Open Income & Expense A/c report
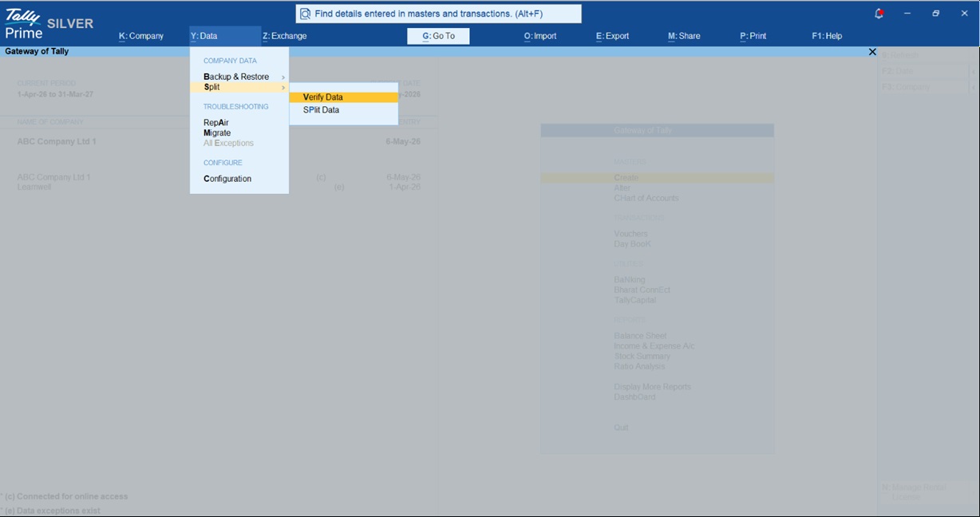The image size is (980, 517). click(x=654, y=346)
